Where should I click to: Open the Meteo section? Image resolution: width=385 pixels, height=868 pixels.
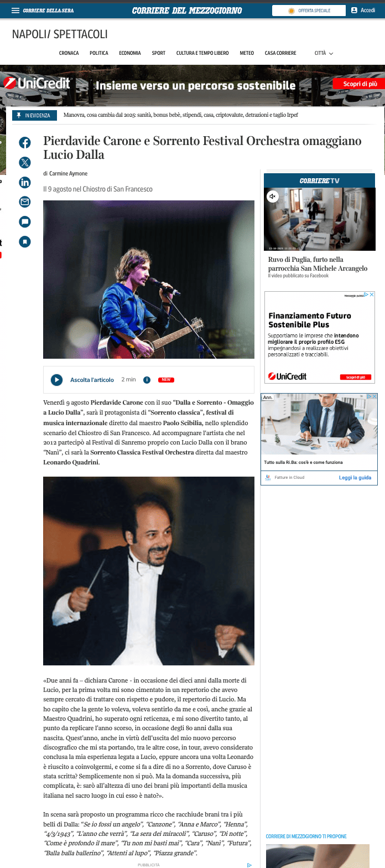point(247,53)
